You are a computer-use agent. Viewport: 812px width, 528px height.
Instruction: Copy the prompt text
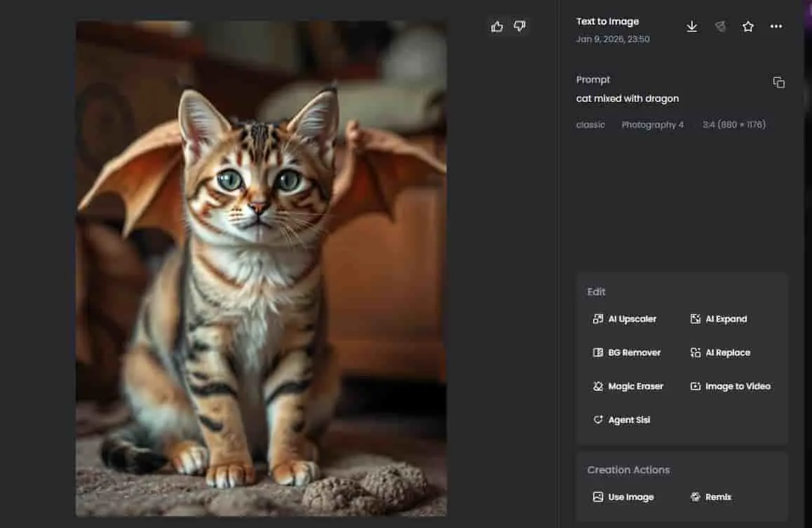779,82
